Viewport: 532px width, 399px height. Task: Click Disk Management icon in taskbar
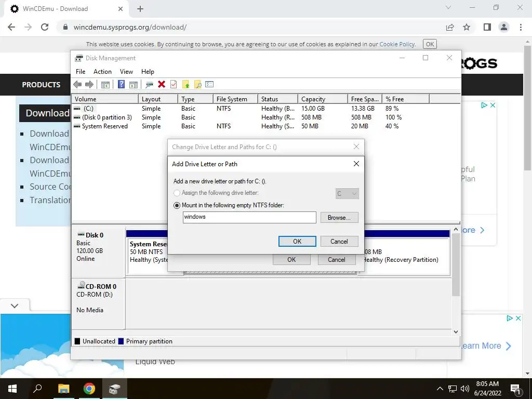(x=115, y=389)
